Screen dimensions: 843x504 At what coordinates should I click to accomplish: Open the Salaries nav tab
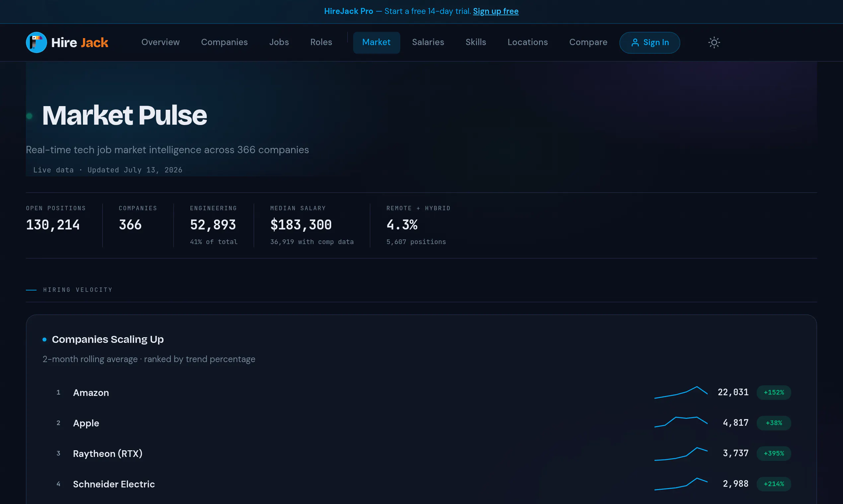[x=428, y=42]
